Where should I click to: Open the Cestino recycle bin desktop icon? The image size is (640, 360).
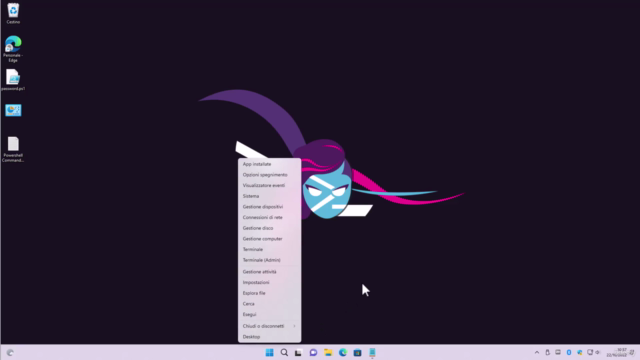tap(13, 13)
